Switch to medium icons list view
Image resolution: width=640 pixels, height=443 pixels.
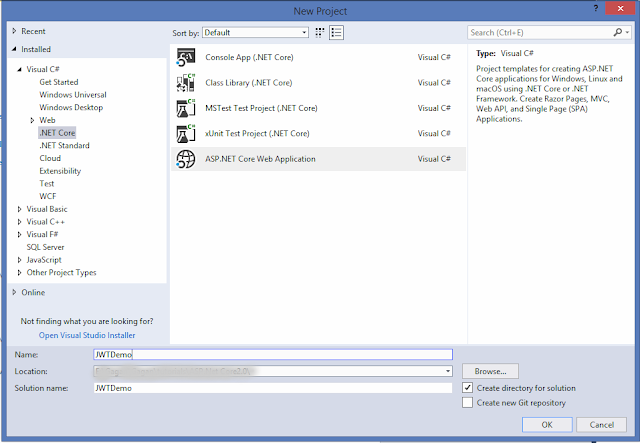click(x=336, y=32)
